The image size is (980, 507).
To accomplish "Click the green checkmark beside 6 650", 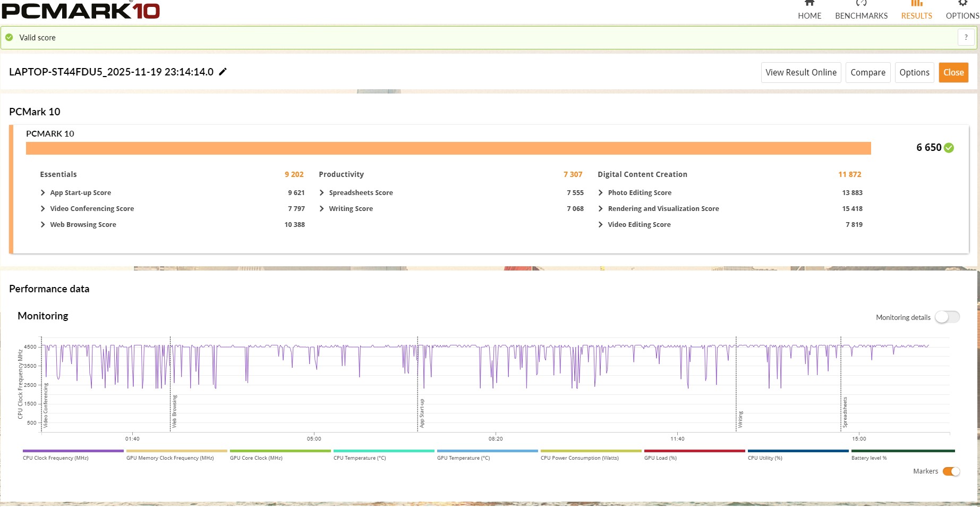I will tap(949, 148).
